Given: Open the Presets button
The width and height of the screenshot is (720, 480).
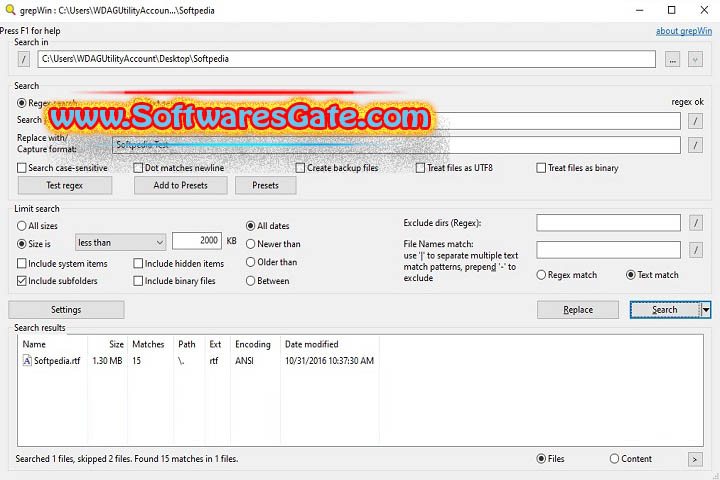Looking at the screenshot, I should click(x=265, y=186).
